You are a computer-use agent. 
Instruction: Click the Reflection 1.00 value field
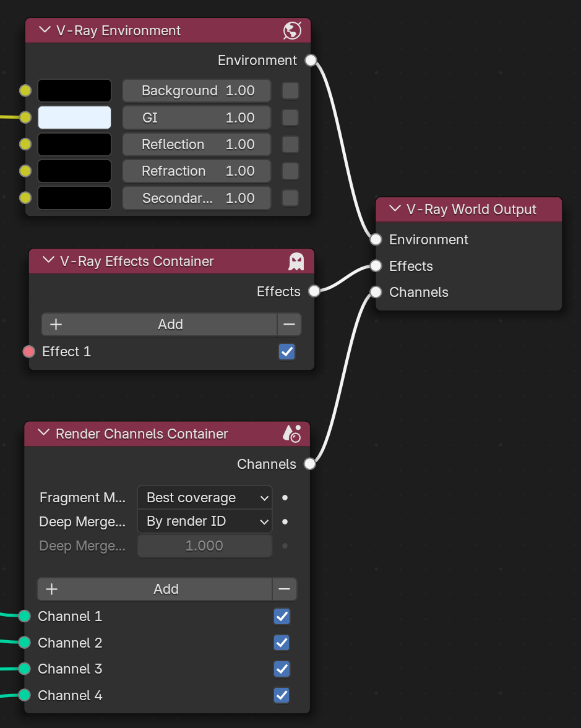click(x=197, y=144)
